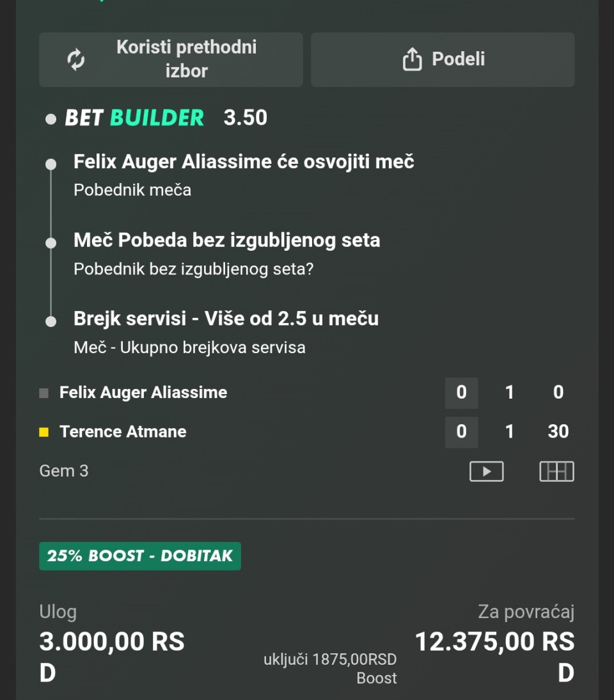Select the 25% BOOST - DOBITAK badge
This screenshot has width=614, height=700.
click(x=140, y=556)
